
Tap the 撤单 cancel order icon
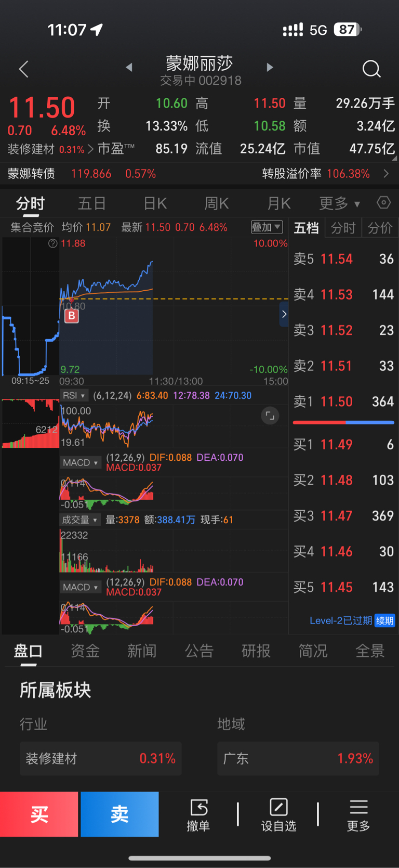pyautogui.click(x=198, y=808)
